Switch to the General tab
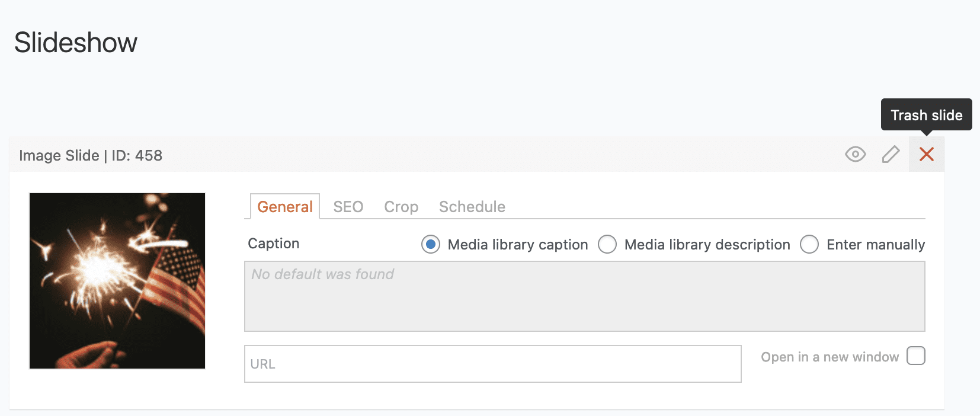Viewport: 980px width, 416px height. point(285,207)
